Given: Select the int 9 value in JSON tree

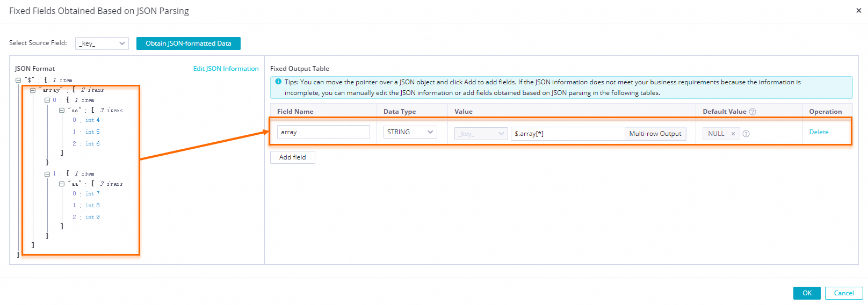Looking at the screenshot, I should [92, 217].
